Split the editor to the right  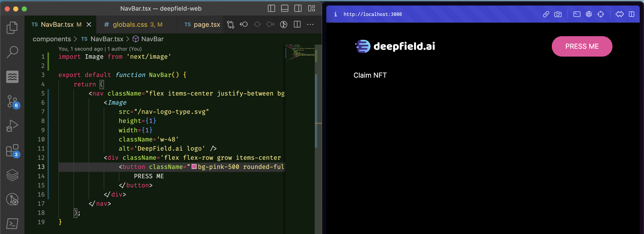pyautogui.click(x=297, y=24)
